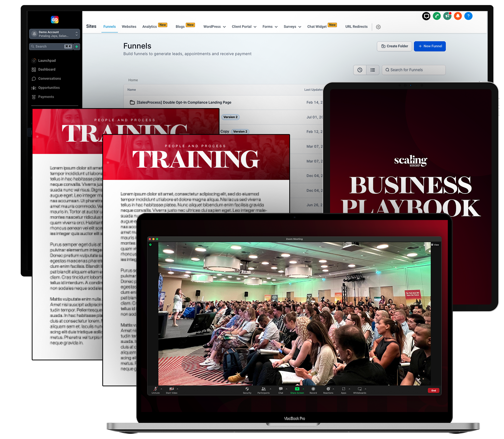Open Demo Account switcher dropdown

54,34
